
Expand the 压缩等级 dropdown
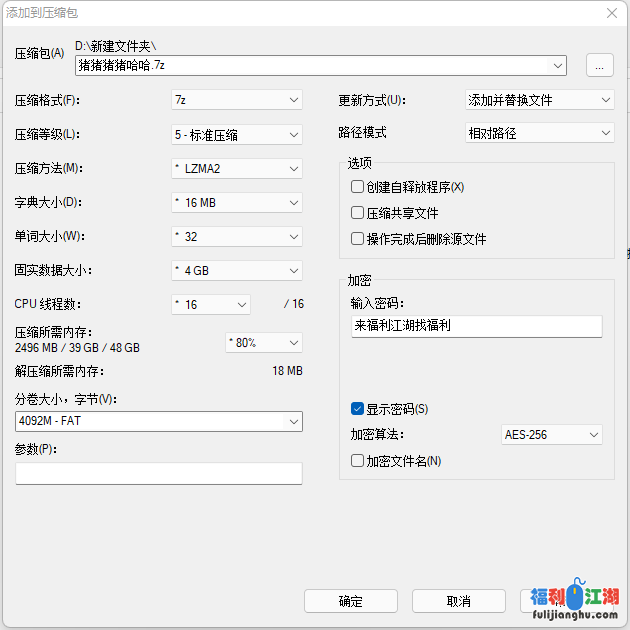tap(236, 134)
